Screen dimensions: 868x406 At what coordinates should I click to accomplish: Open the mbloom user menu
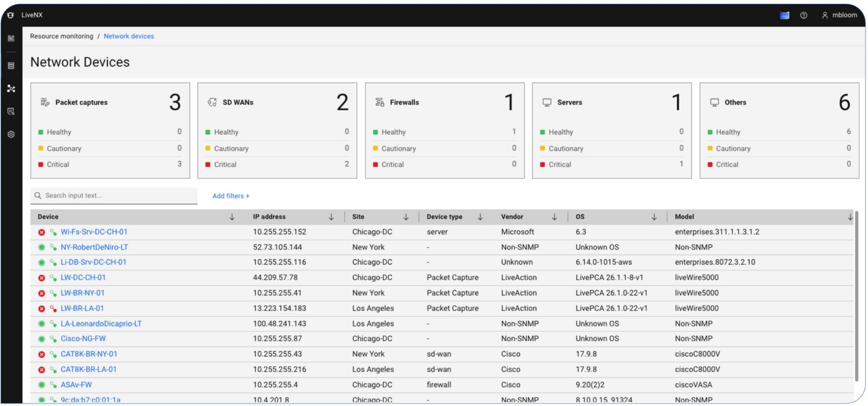839,15
